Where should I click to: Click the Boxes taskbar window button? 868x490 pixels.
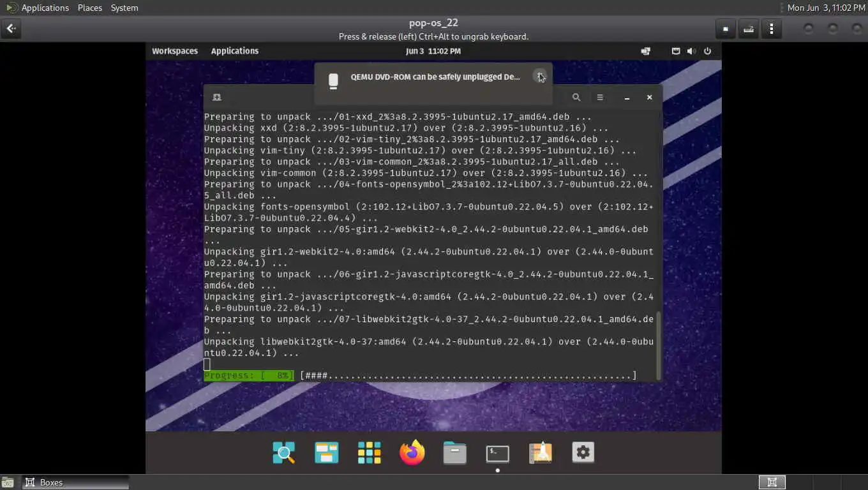point(76,482)
